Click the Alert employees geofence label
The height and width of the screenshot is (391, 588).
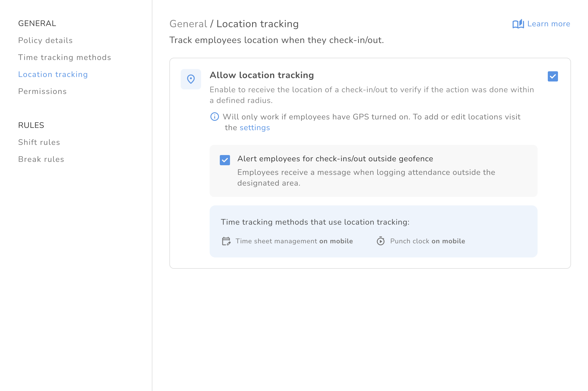coord(335,159)
